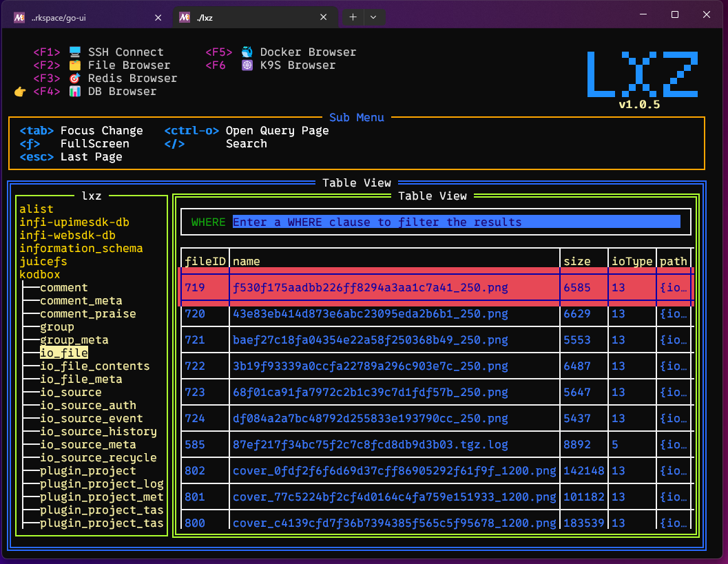Select the File Browser menu entry
The image size is (728, 564).
coord(102,65)
